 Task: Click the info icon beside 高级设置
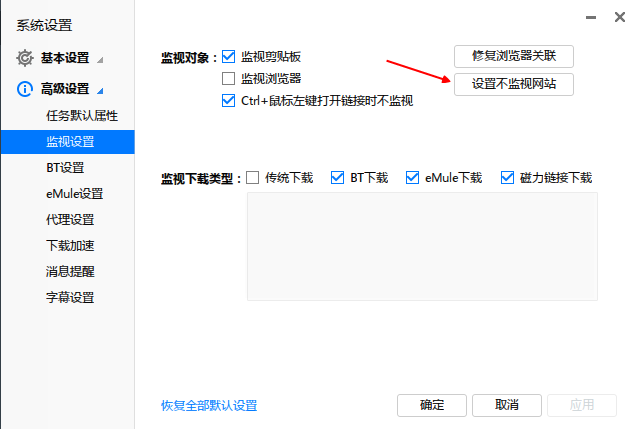click(25, 89)
